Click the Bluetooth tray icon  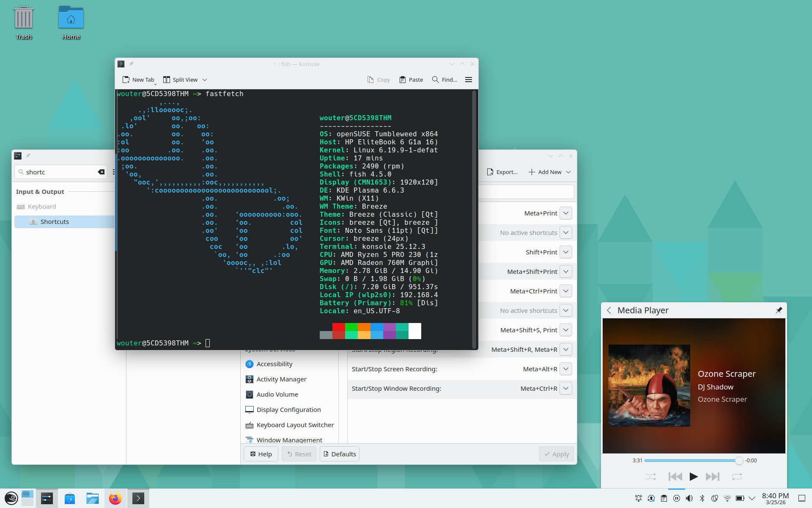point(702,498)
